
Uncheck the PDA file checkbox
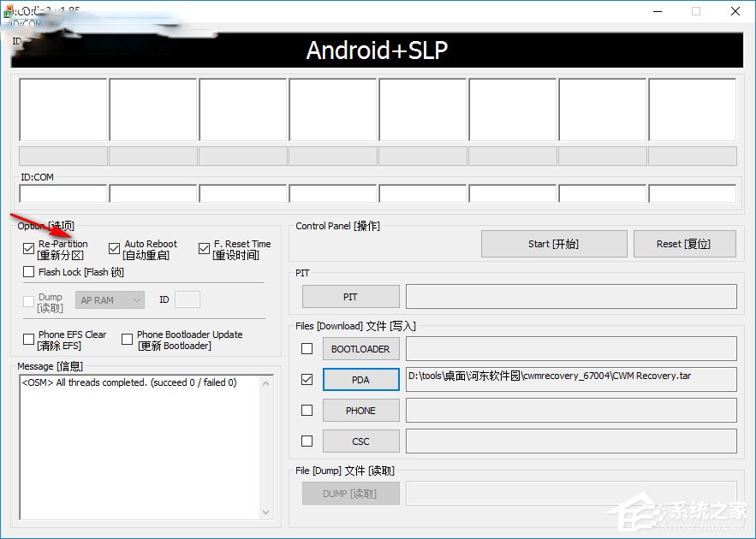[x=306, y=379]
